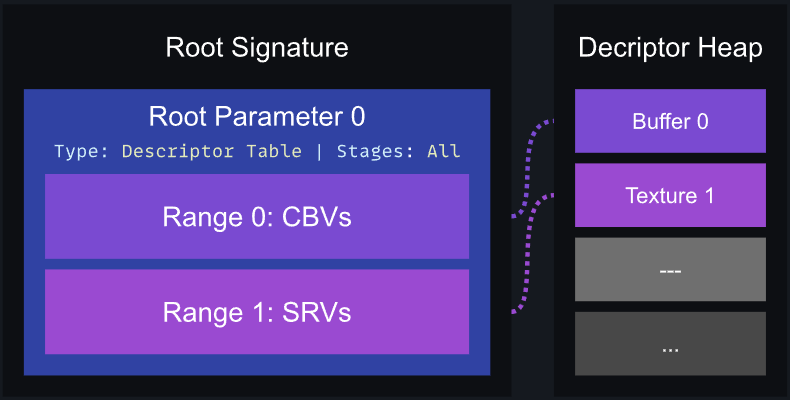Click the Descriptor Table type value
This screenshot has height=400, width=790.
pyautogui.click(x=212, y=151)
